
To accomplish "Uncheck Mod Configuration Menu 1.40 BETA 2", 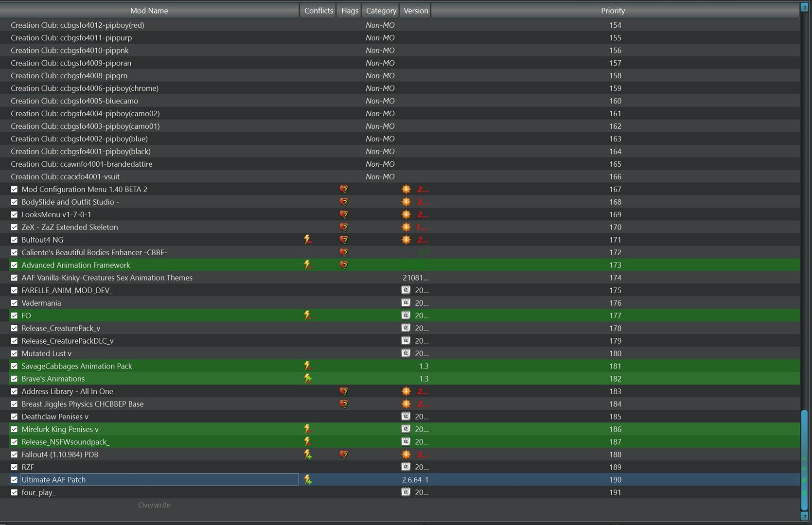I will [14, 189].
